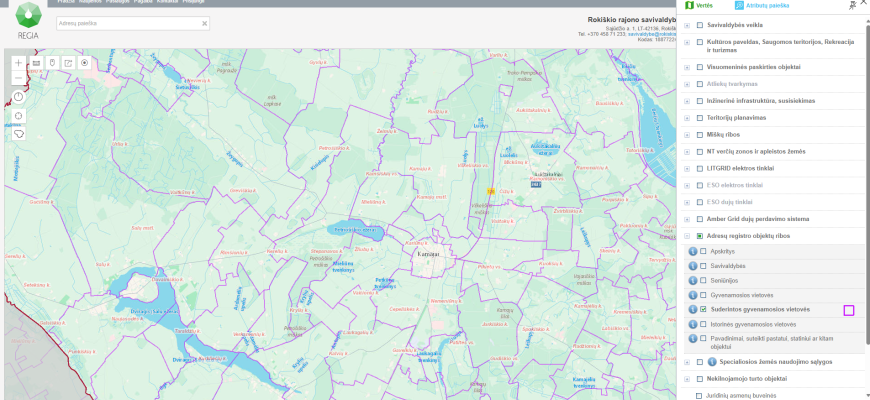Viewport: 870px width, 400px height.
Task: Click Petrošiškio ežeras lake label on map
Action: pyautogui.click(x=356, y=230)
